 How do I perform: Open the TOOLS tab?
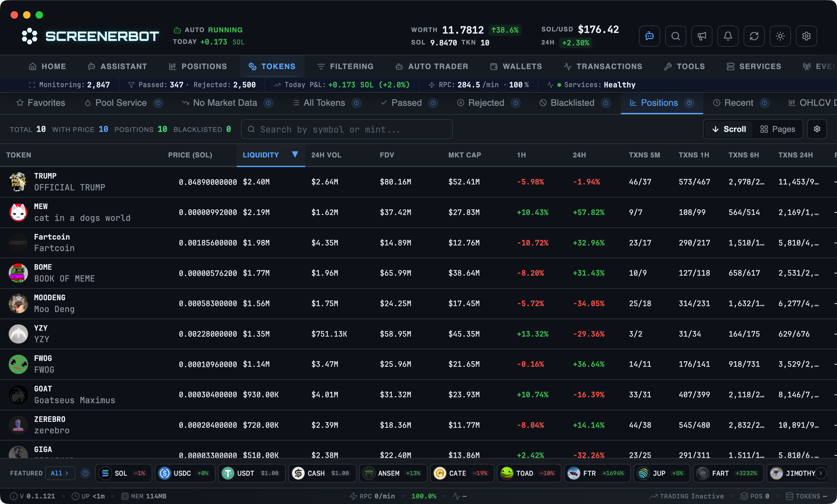point(684,67)
